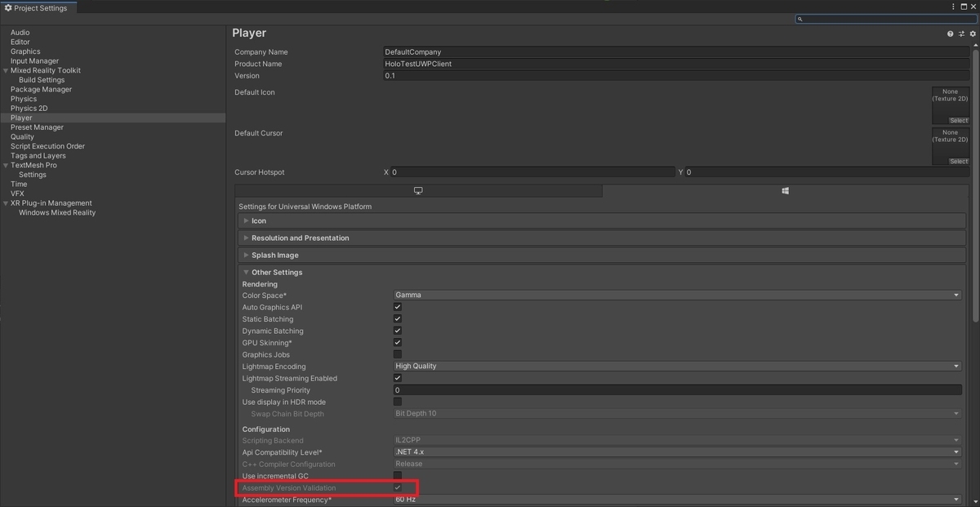The image size is (980, 507).
Task: Click the Project Settings window tab
Action: coord(38,7)
